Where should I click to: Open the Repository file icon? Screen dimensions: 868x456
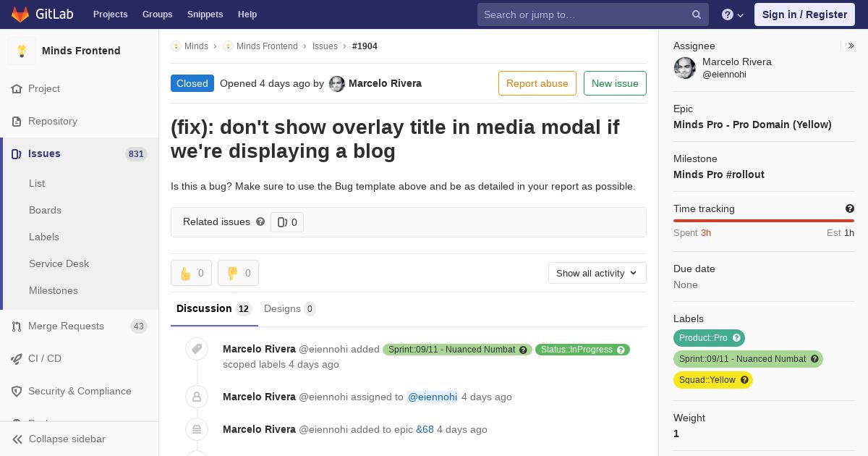coord(17,121)
